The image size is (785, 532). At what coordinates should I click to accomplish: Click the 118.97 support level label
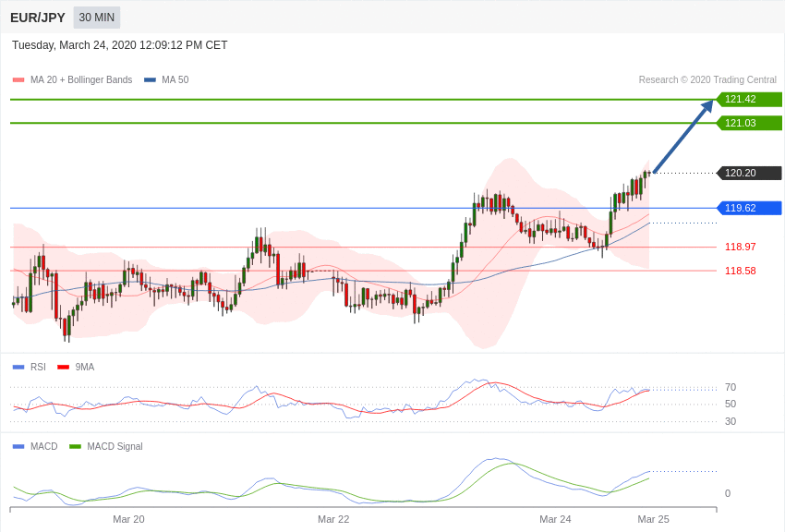[x=741, y=247]
